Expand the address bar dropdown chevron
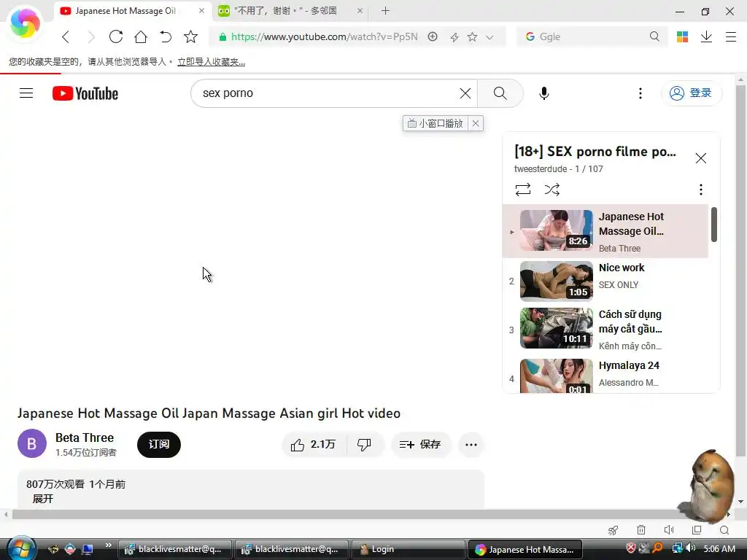The width and height of the screenshot is (747, 560). tap(489, 37)
